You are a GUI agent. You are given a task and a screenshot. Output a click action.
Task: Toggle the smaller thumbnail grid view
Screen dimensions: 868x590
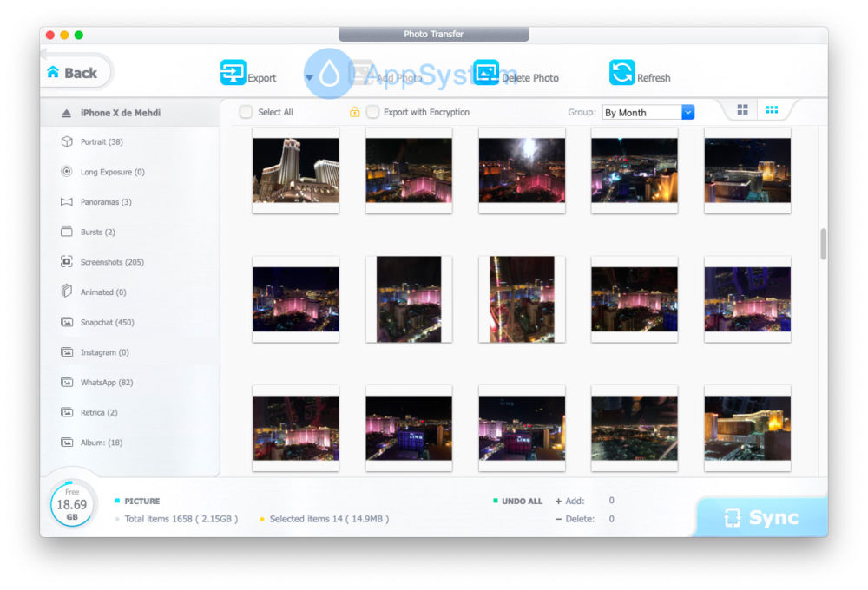771,108
